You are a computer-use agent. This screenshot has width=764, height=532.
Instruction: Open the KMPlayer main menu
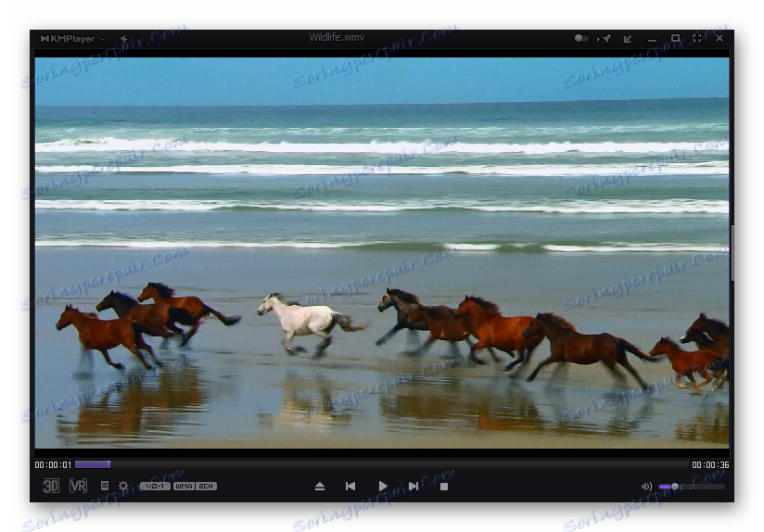tap(72, 39)
